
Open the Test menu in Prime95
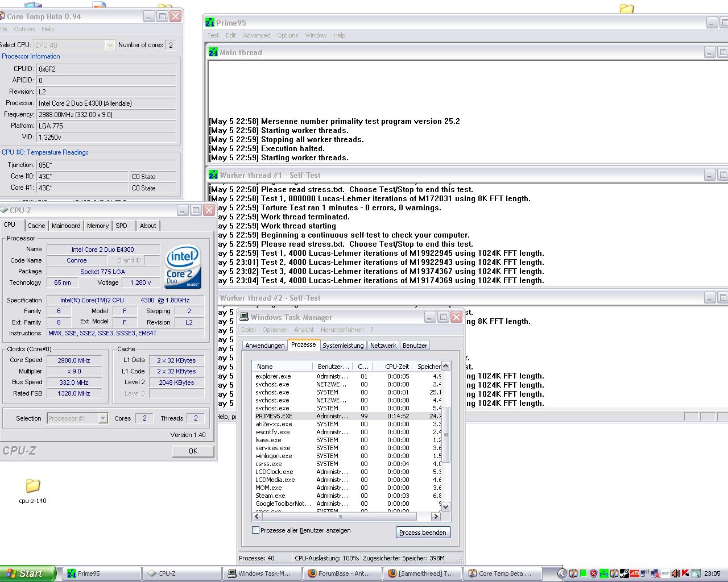coord(213,35)
